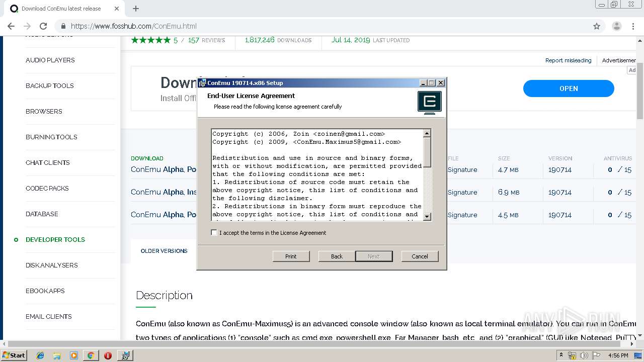Click the system clock showing 4:56 PM
Screen dimensions: 644x362
618,355
